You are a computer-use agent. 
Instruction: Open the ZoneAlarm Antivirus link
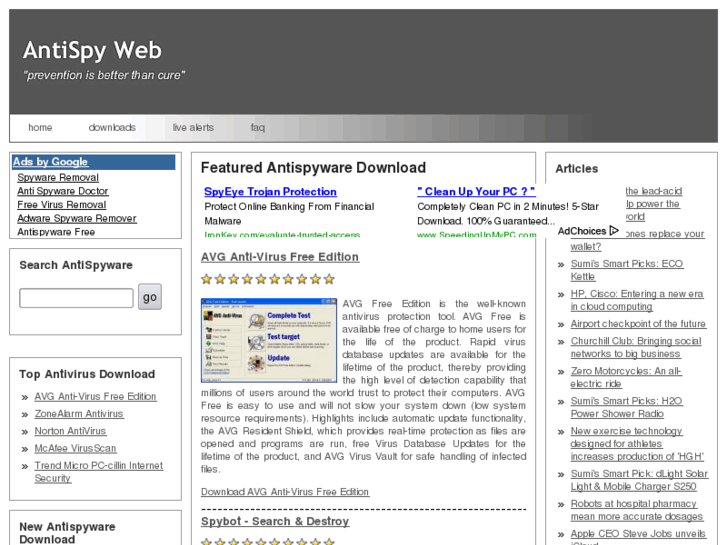click(x=79, y=414)
